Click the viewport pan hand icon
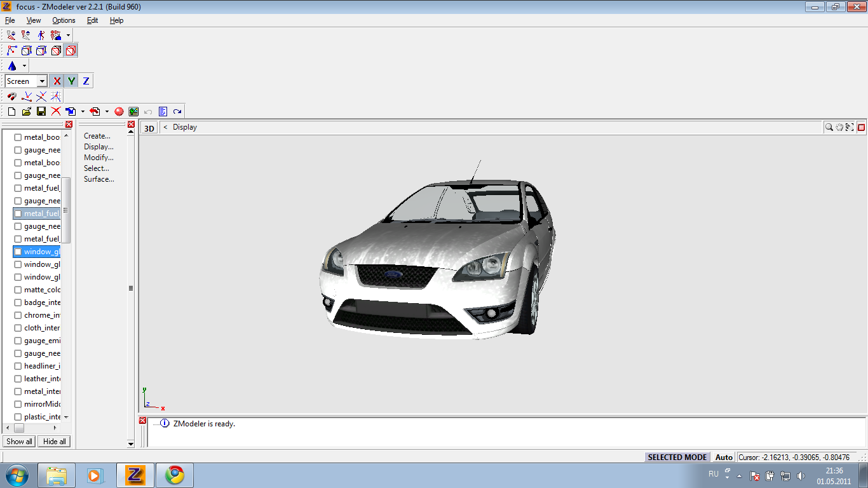This screenshot has height=488, width=868. point(839,127)
